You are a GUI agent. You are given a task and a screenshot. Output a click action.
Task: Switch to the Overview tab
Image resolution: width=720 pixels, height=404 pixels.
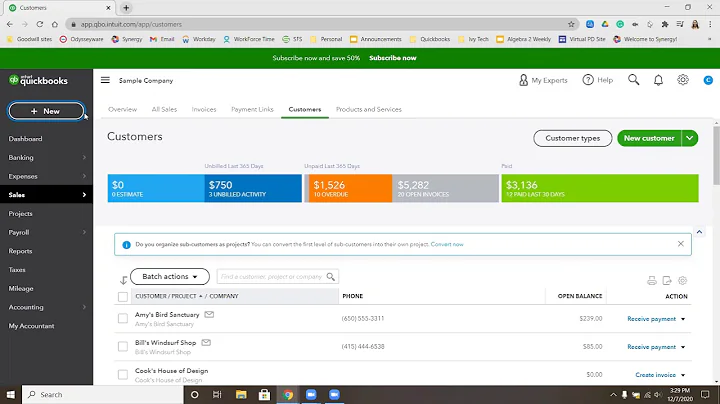pos(123,109)
